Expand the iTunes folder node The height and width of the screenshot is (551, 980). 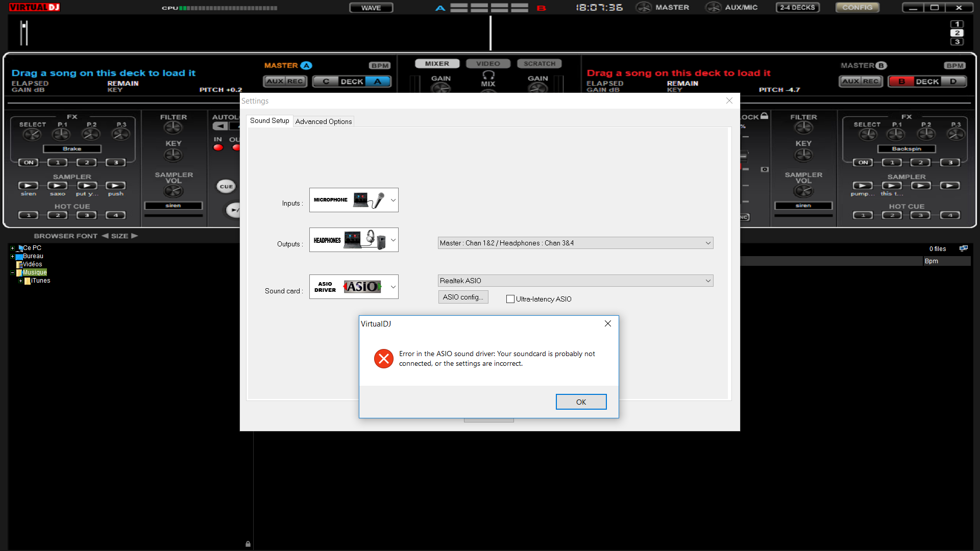pyautogui.click(x=20, y=281)
